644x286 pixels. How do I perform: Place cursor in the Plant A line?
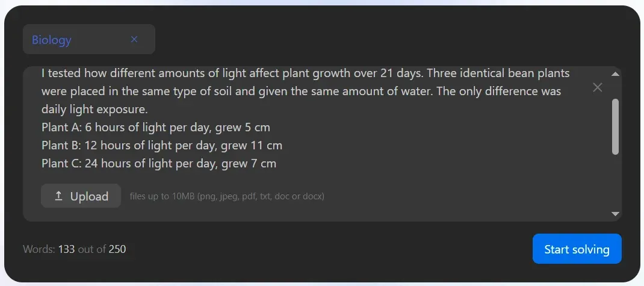155,128
